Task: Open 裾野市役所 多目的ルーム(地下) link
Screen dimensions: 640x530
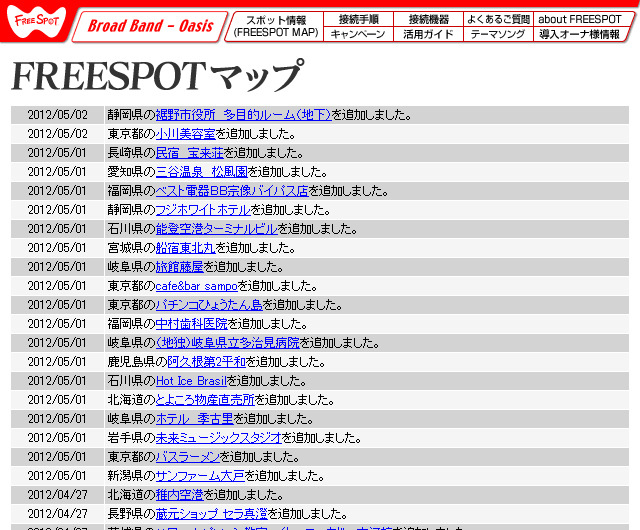Action: [x=243, y=115]
